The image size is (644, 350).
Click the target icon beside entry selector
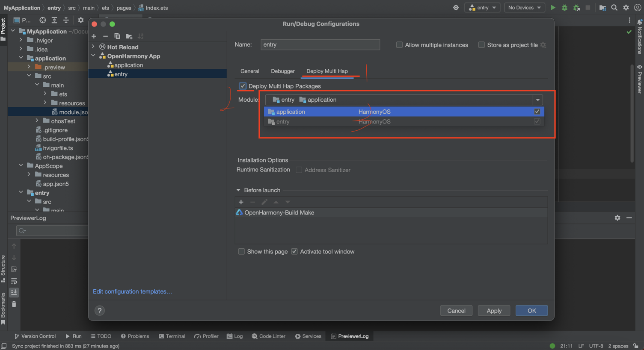pyautogui.click(x=456, y=8)
